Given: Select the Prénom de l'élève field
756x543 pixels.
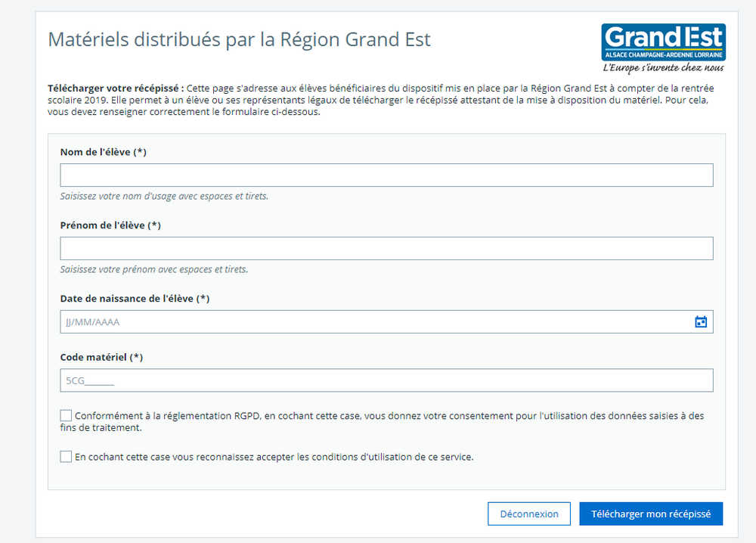Looking at the screenshot, I should tap(386, 247).
